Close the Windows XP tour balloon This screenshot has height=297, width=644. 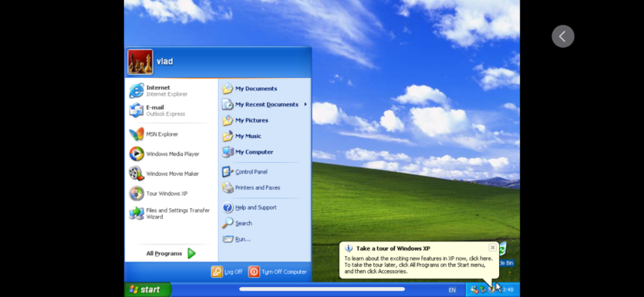[x=492, y=248]
